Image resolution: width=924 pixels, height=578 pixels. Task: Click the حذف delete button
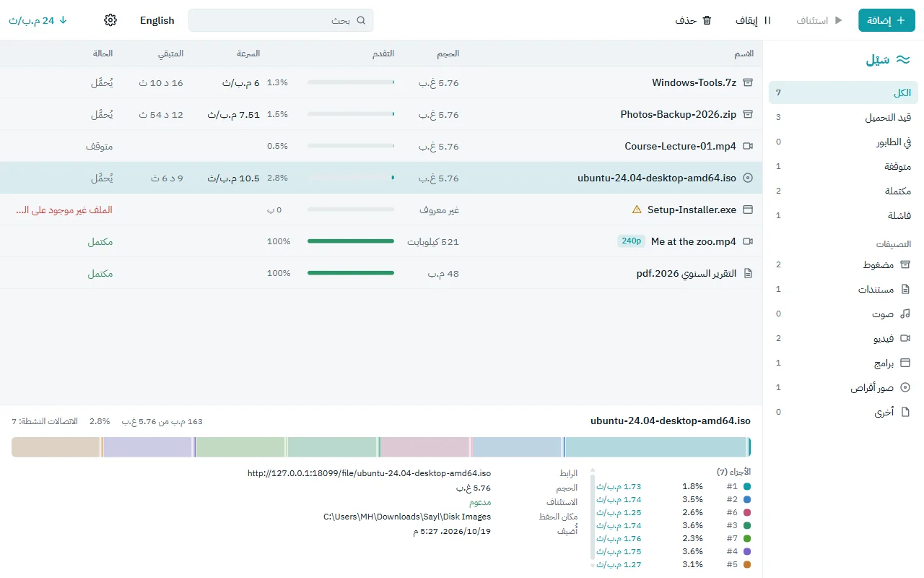click(694, 20)
